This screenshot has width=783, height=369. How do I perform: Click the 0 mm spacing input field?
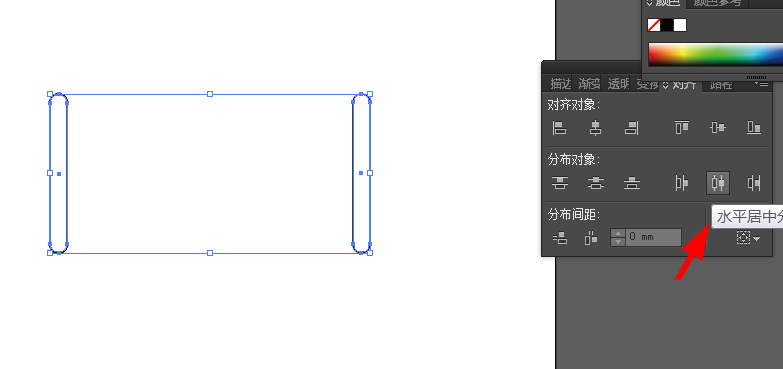[x=653, y=237]
